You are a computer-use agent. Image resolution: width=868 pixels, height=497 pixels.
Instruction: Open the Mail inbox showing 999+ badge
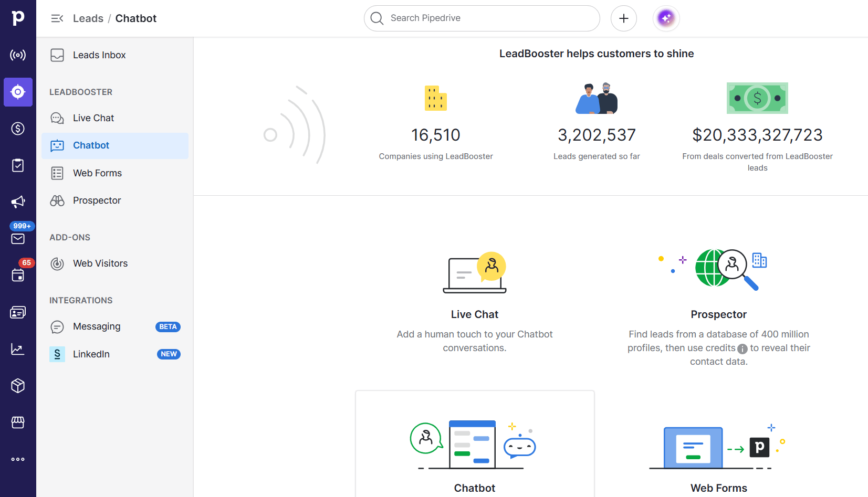tap(18, 239)
